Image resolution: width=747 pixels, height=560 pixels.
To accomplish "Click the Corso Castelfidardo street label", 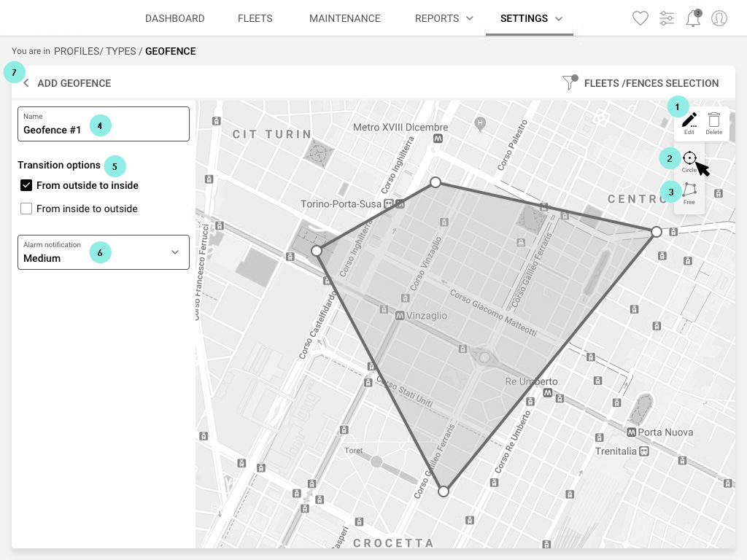I will click(317, 324).
